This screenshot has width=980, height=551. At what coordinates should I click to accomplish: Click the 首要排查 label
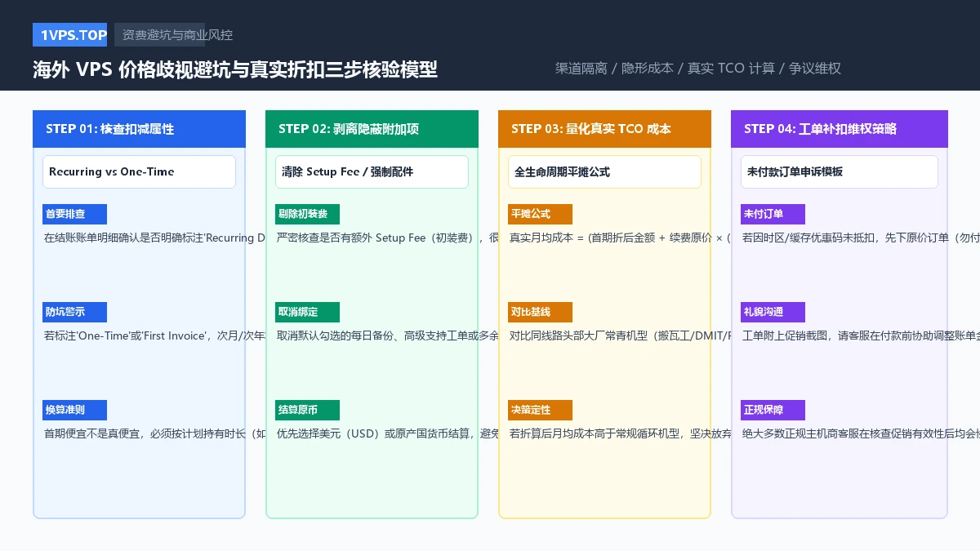tap(74, 214)
